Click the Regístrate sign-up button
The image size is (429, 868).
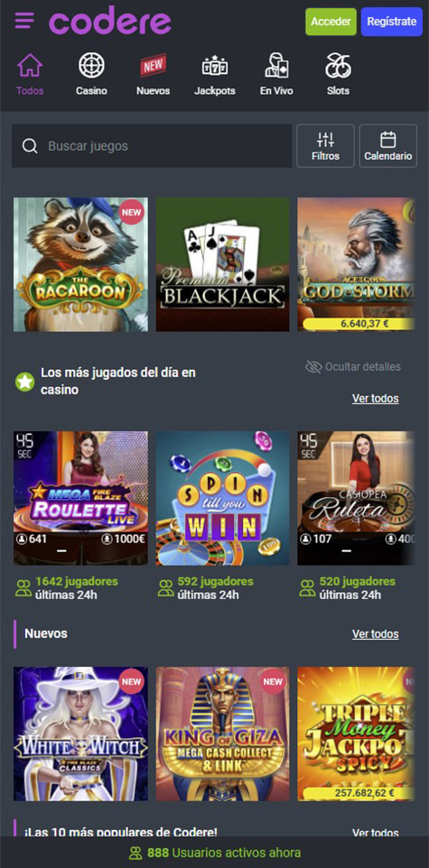[392, 22]
